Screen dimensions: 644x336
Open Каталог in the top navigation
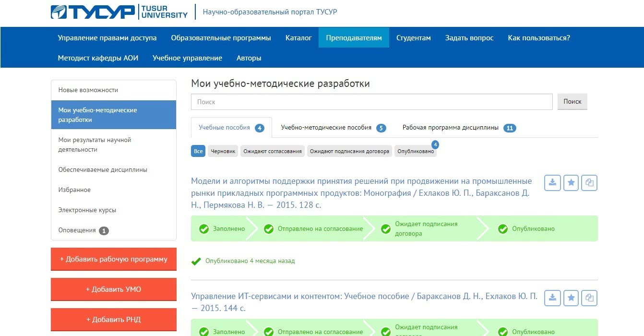click(298, 38)
